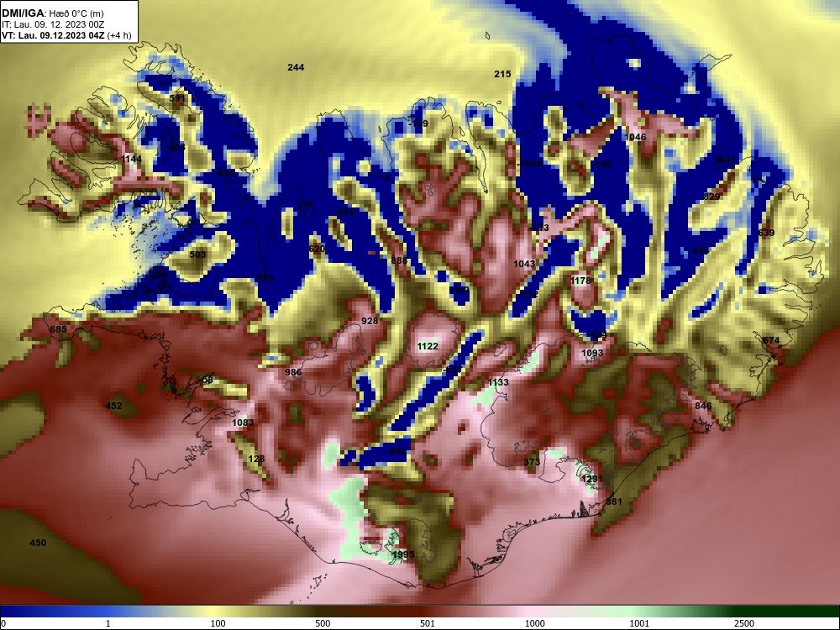
Task: Click the DMI/IGA Hæð 0°C title text
Action: (52, 13)
